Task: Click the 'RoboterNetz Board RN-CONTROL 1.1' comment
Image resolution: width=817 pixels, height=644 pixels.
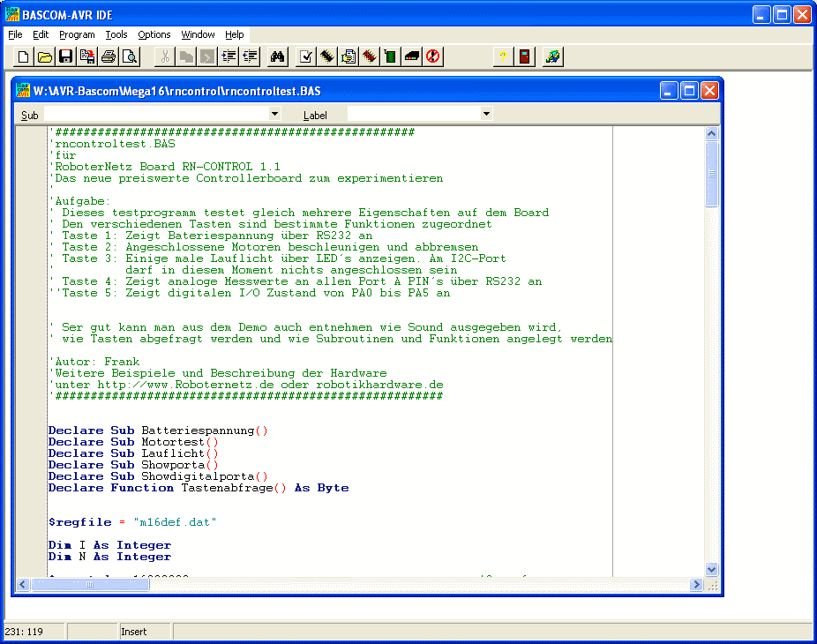Action: (x=165, y=167)
